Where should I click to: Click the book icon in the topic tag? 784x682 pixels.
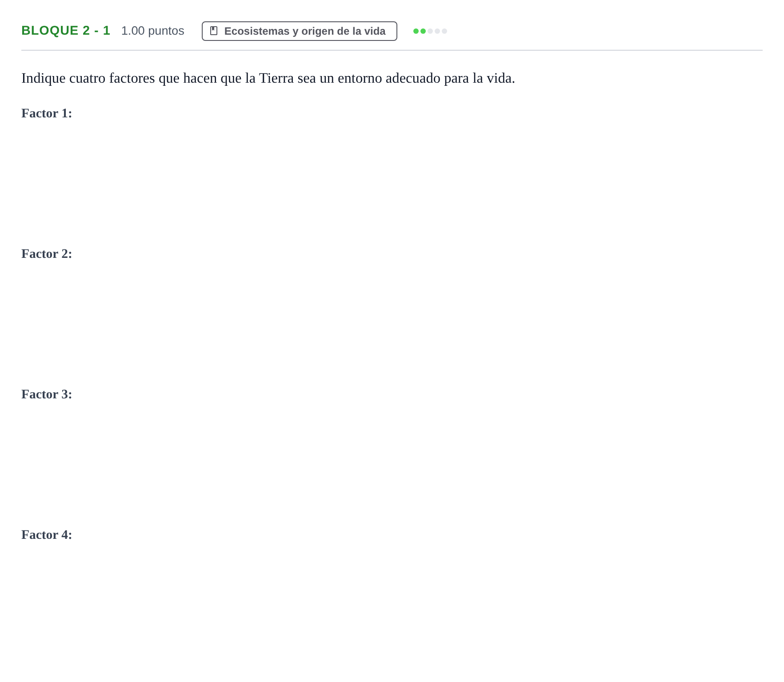pos(214,31)
